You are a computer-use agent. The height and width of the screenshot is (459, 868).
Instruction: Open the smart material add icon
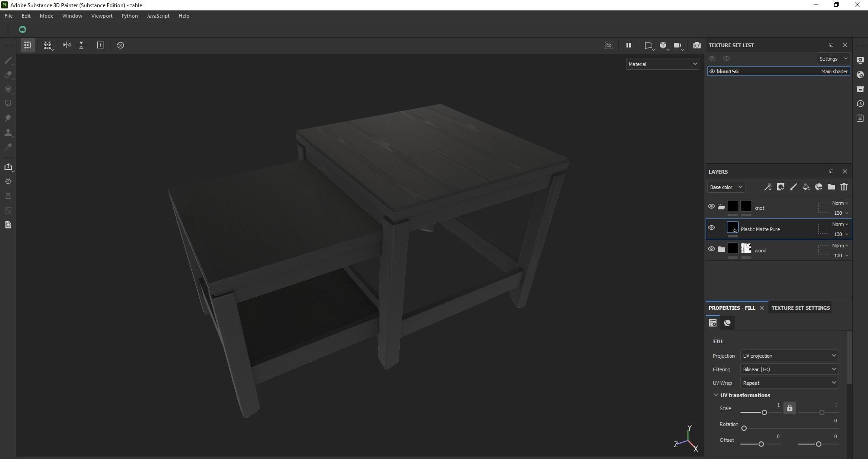coord(819,187)
